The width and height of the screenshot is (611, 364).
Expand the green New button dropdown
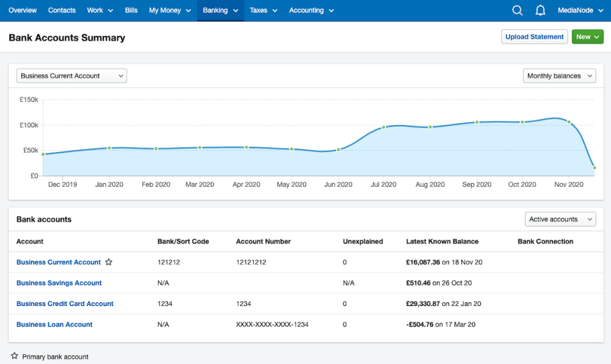coord(587,37)
